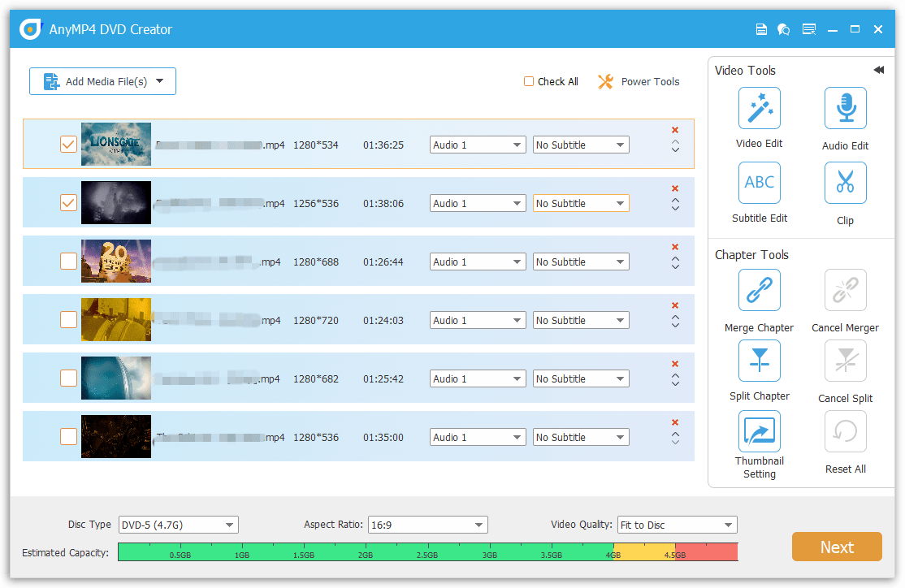
Task: Uncheck the 1280*534 video checkbox
Action: click(x=68, y=145)
